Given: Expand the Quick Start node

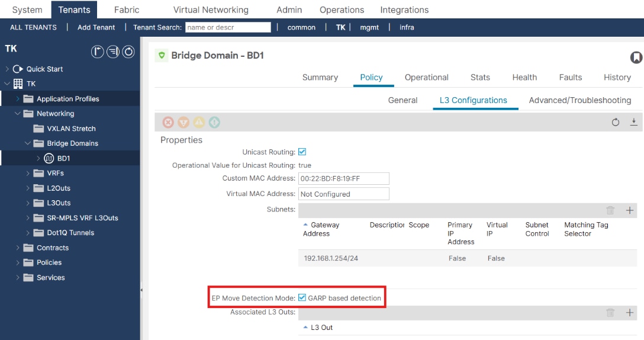Looking at the screenshot, I should (x=7, y=69).
